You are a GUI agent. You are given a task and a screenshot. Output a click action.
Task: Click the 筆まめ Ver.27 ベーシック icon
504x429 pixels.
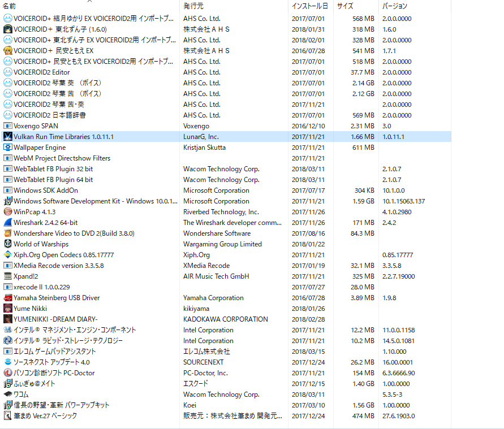tap(8, 416)
